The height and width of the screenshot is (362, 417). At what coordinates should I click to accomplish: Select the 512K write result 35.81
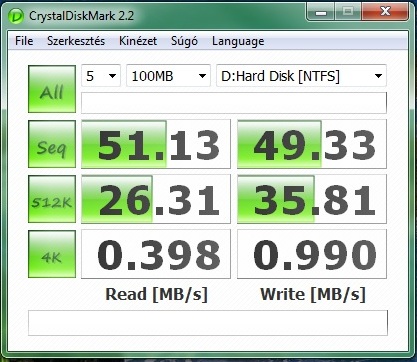click(312, 199)
